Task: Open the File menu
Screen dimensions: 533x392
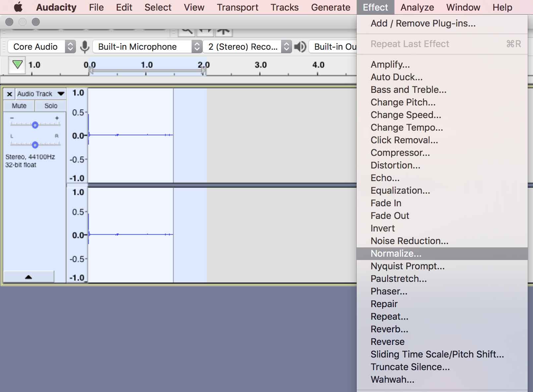Action: pos(96,7)
